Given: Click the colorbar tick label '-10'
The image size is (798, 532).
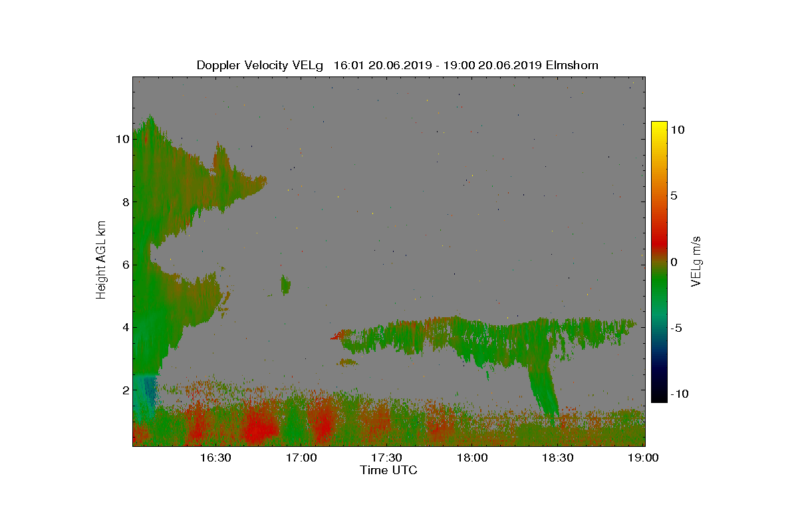Looking at the screenshot, I should tap(679, 394).
